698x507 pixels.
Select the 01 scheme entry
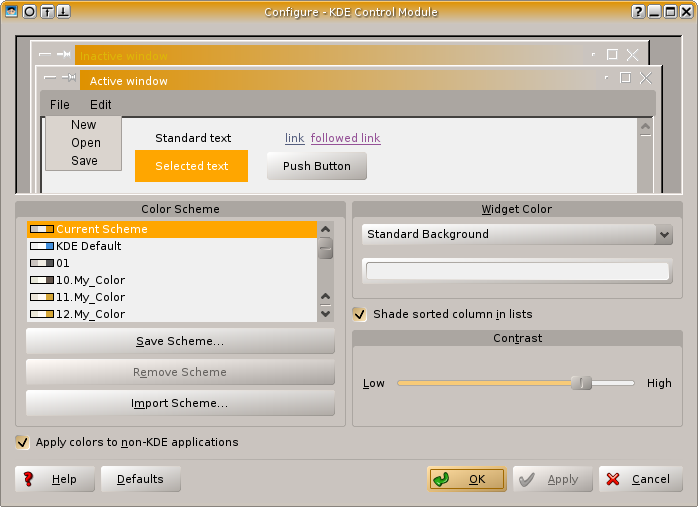[172, 263]
